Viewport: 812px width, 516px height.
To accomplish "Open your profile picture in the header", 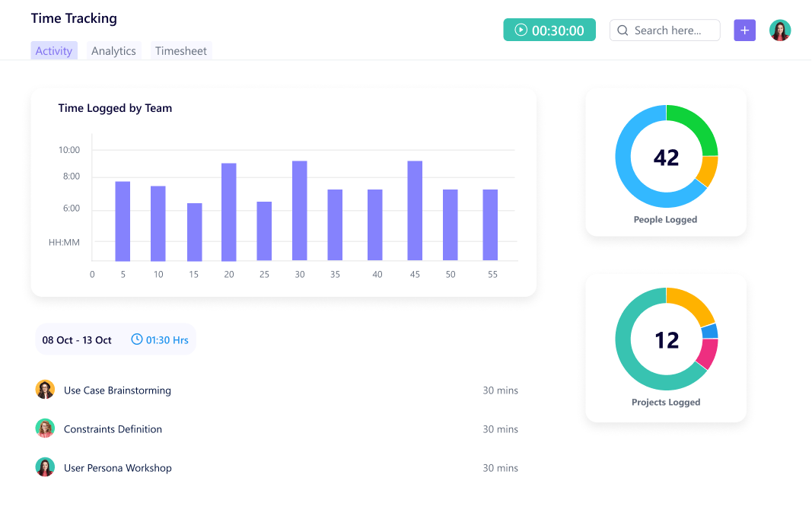I will tap(780, 30).
